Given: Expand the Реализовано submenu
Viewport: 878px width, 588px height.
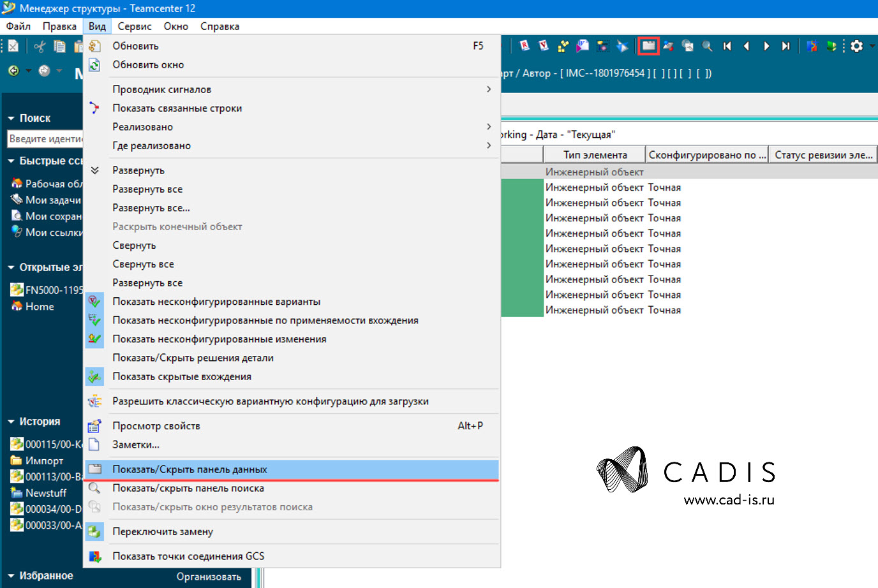Looking at the screenshot, I should (291, 127).
